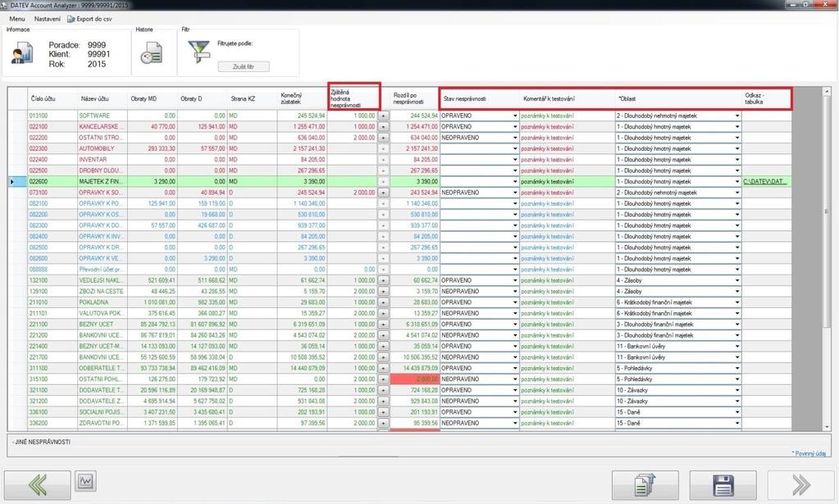This screenshot has width=839, height=504.
Task: Click the Povinný údaj link
Action: tap(809, 453)
